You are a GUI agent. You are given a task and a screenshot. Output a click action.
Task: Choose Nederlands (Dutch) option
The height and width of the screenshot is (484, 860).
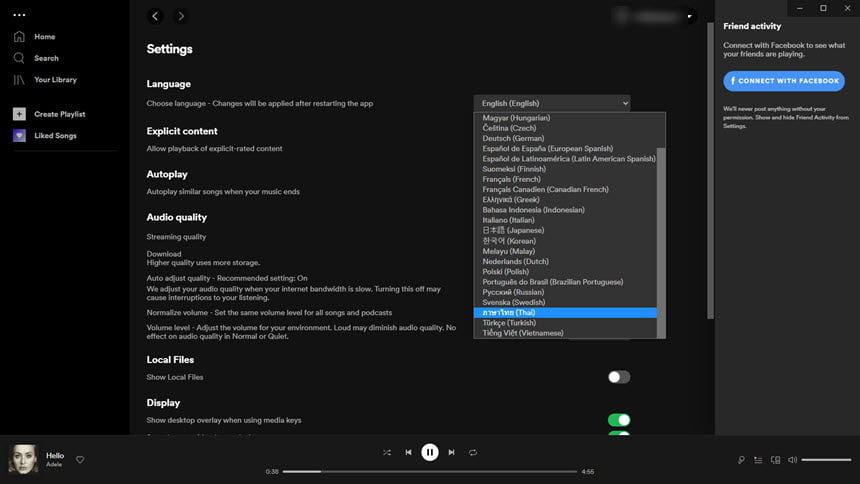[565, 262]
